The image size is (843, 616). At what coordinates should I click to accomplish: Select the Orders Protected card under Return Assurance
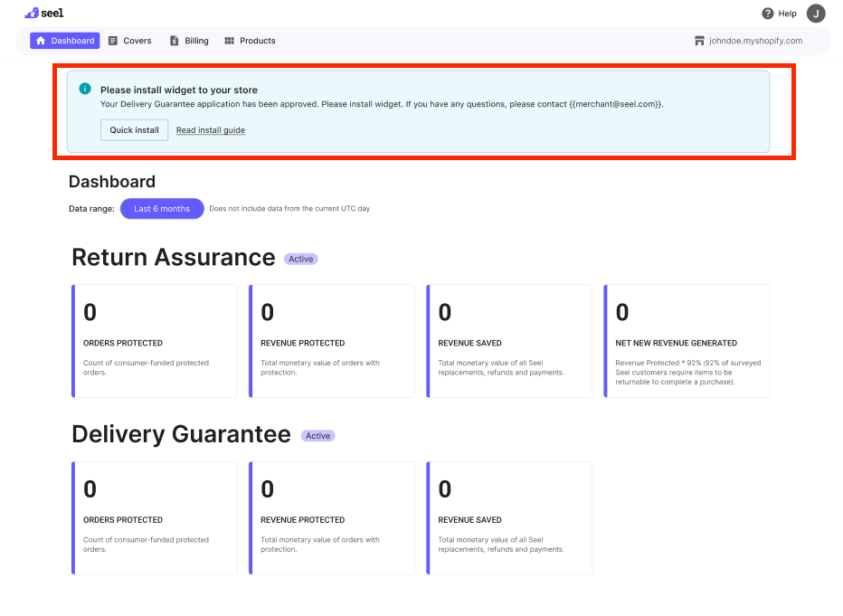154,341
